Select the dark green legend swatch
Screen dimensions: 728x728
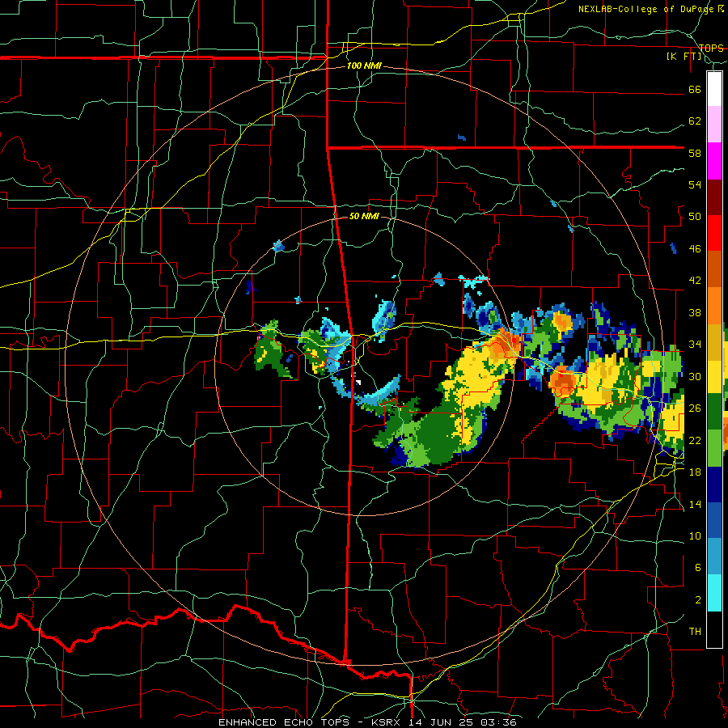point(714,412)
